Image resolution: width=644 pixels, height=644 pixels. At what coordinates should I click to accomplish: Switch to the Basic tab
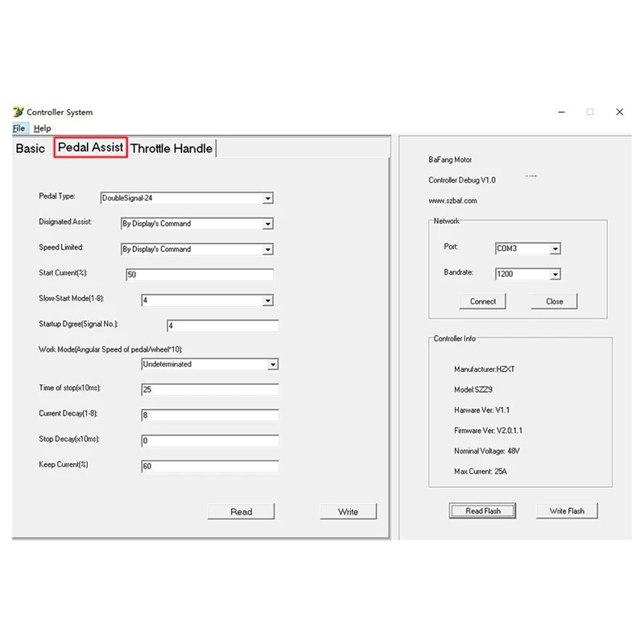point(31,148)
